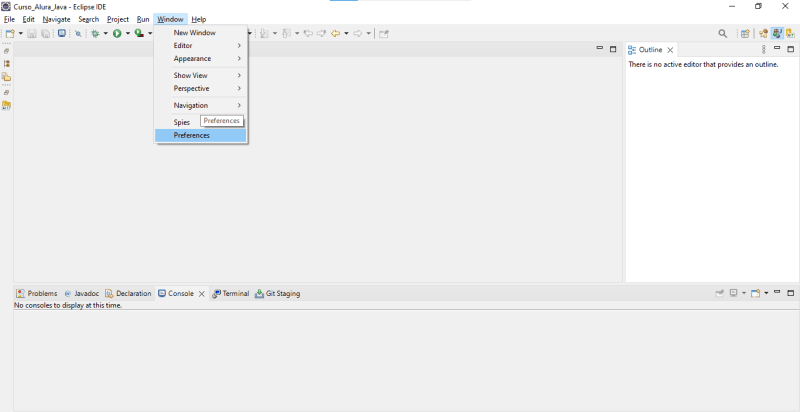The height and width of the screenshot is (412, 800).
Task: Close the open Window menu
Action: pos(170,19)
